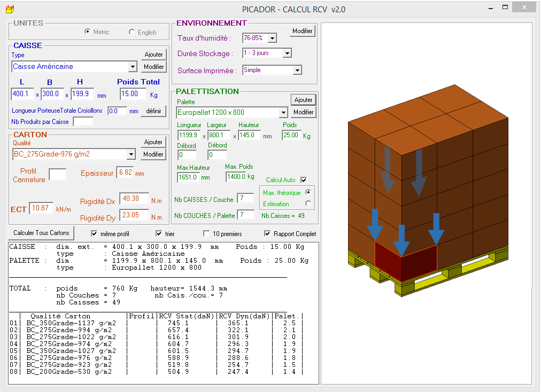Click the Max Hauteur field

tap(188, 177)
